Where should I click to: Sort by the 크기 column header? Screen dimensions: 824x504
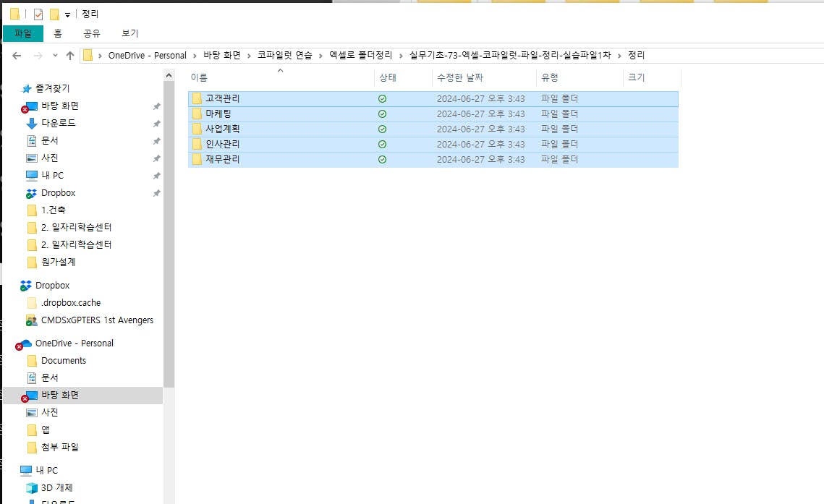(637, 77)
